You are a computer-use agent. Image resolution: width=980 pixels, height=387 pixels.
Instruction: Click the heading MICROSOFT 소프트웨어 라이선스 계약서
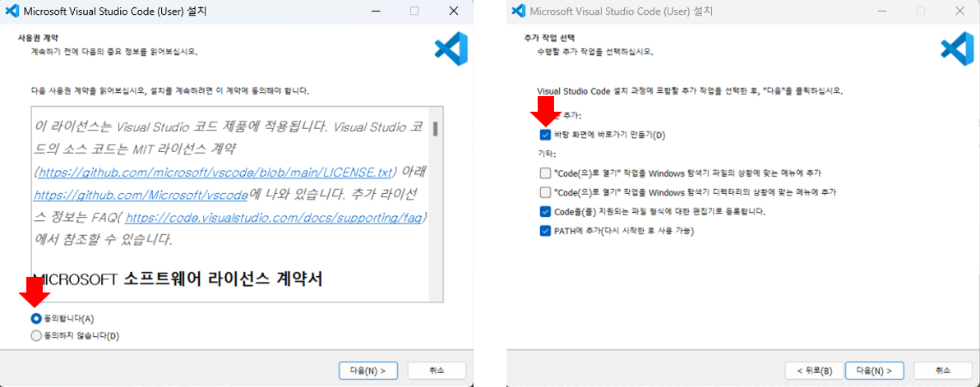[178, 279]
